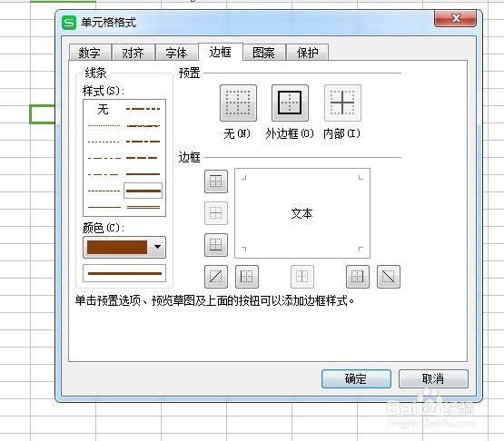The image size is (504, 441).
Task: Select the medium solid line style
Action: 143,174
